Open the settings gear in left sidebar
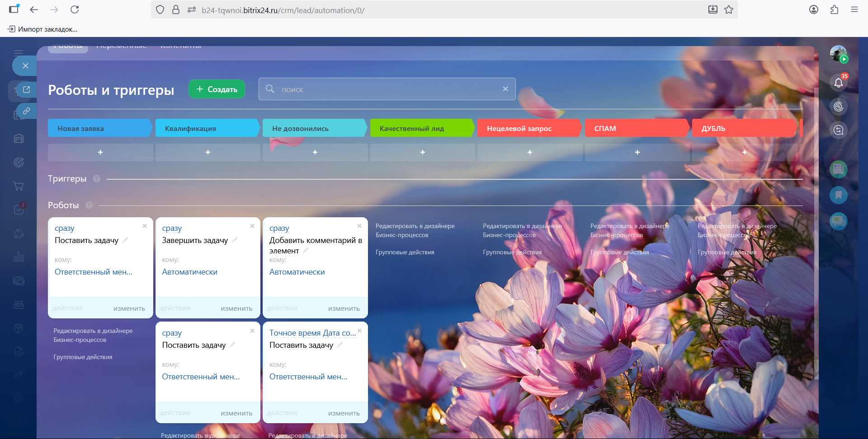Screen dimensions: 868x439 [x=19, y=397]
